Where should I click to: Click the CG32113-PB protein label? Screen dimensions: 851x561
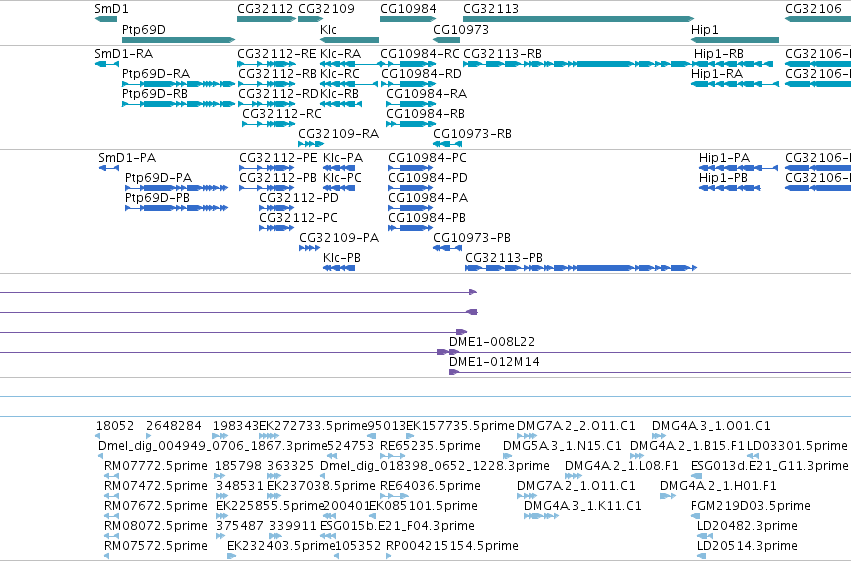pos(504,258)
